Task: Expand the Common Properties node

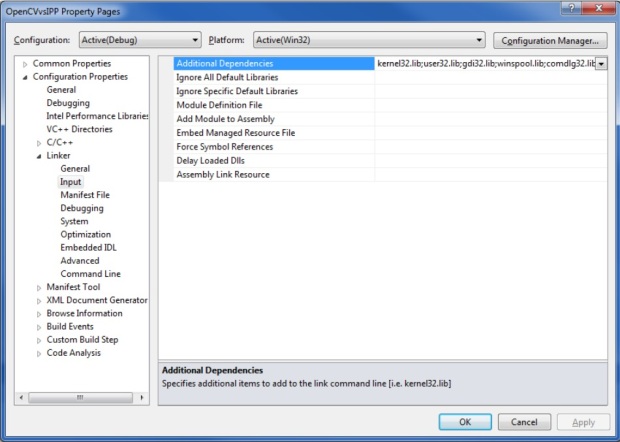Action: pos(25,64)
